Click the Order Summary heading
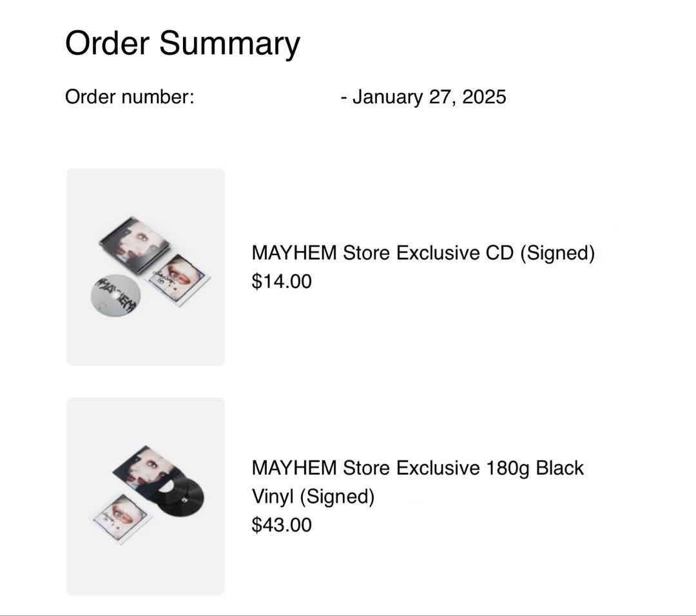This screenshot has height=616, width=696. tap(182, 43)
